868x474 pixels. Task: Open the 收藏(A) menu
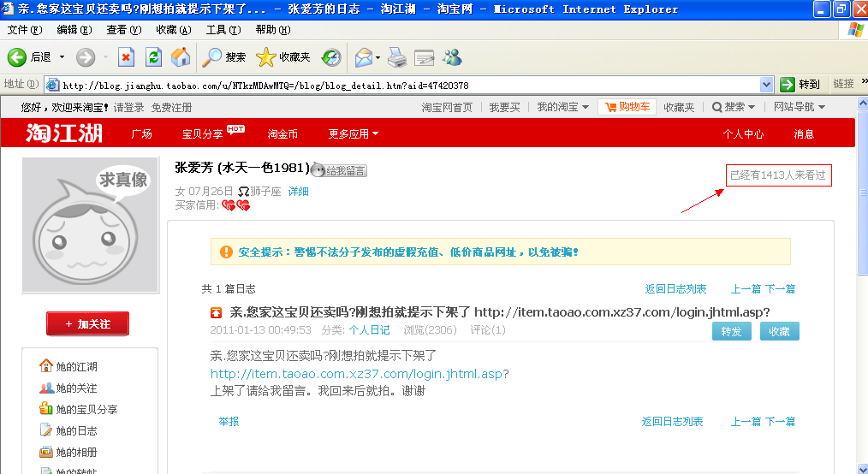[173, 30]
